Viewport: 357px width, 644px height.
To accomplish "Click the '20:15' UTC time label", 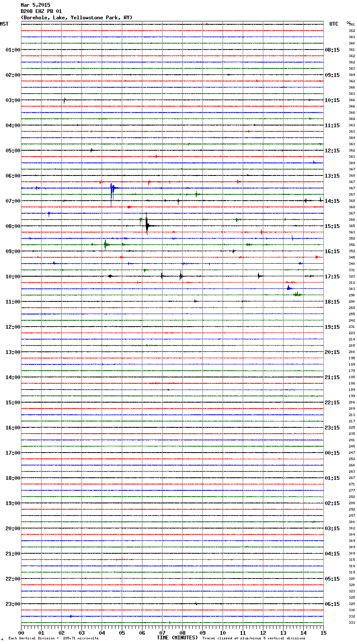I will pos(332,352).
